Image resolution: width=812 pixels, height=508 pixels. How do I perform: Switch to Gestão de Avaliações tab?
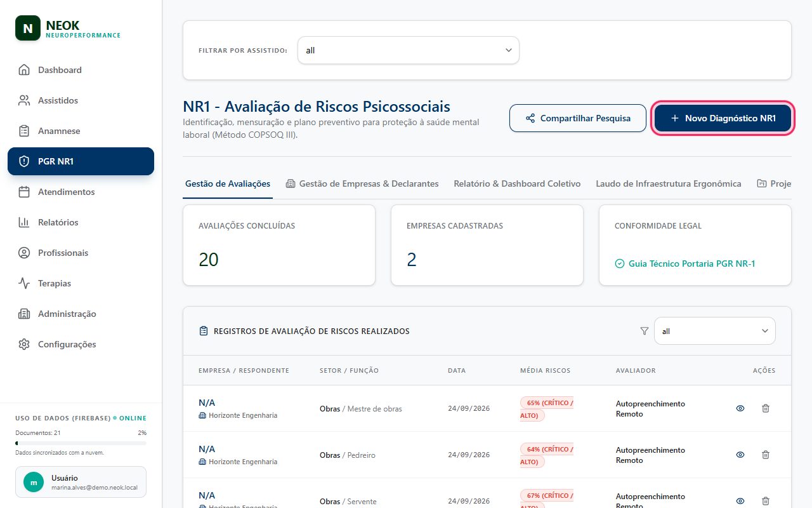(228, 184)
